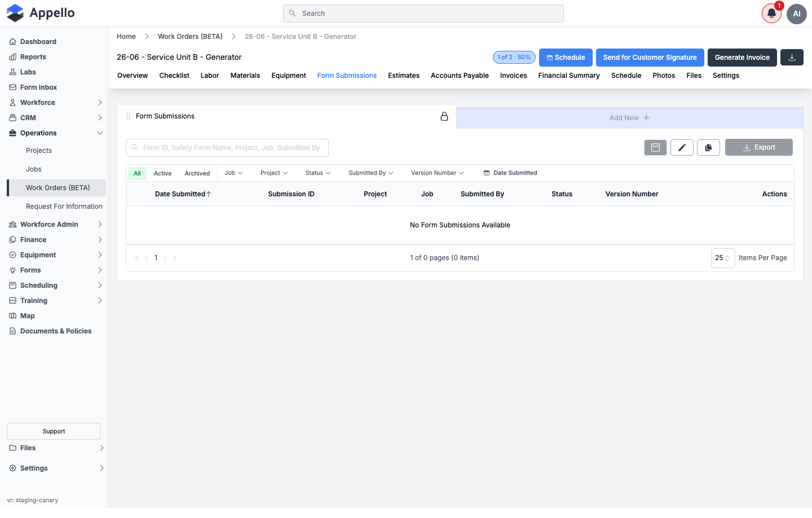Focus the Form ID search filter field
This screenshot has height=518, width=812.
tap(227, 148)
